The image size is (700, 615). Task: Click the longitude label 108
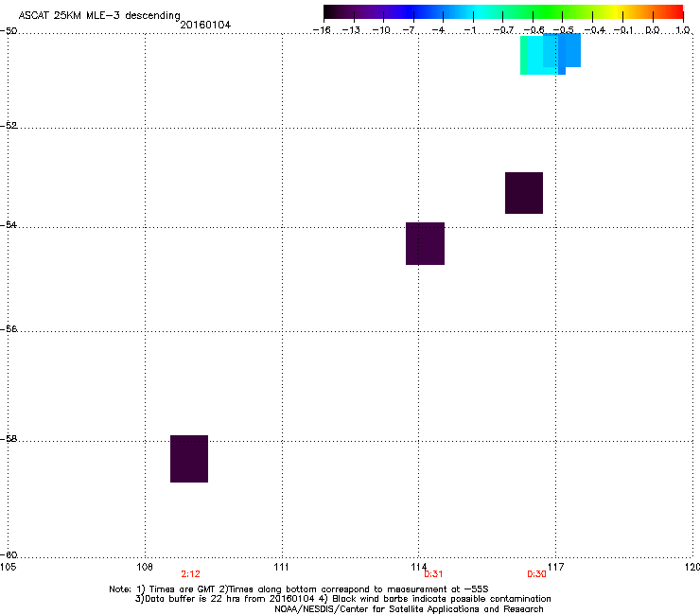tap(145, 567)
